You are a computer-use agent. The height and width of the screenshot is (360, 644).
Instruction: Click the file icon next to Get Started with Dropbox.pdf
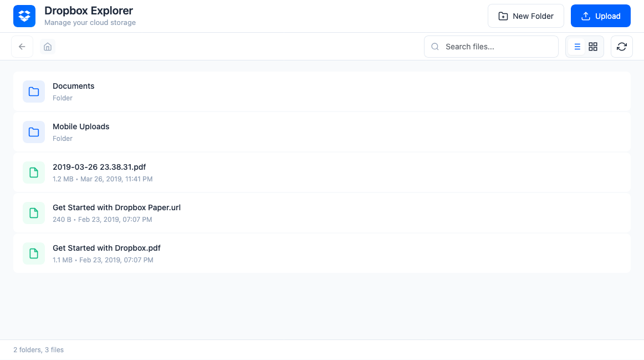(x=33, y=253)
